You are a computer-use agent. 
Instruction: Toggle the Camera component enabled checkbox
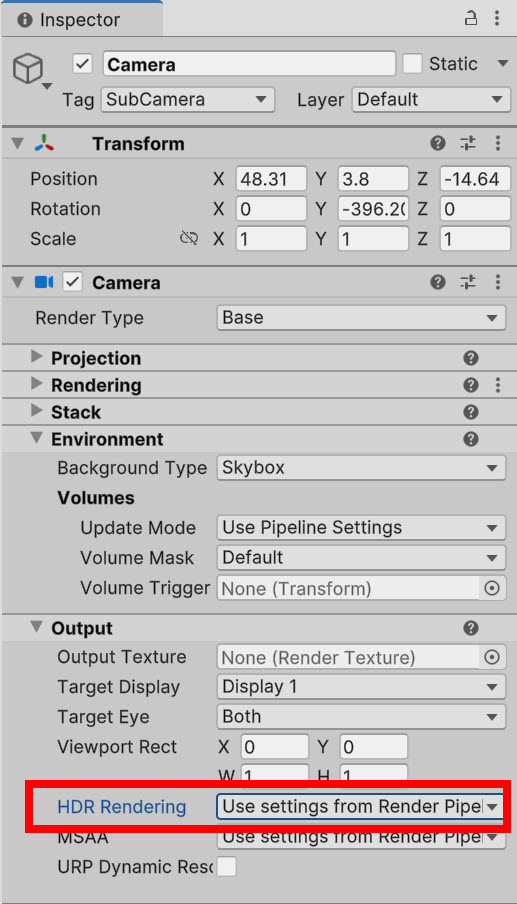[73, 282]
